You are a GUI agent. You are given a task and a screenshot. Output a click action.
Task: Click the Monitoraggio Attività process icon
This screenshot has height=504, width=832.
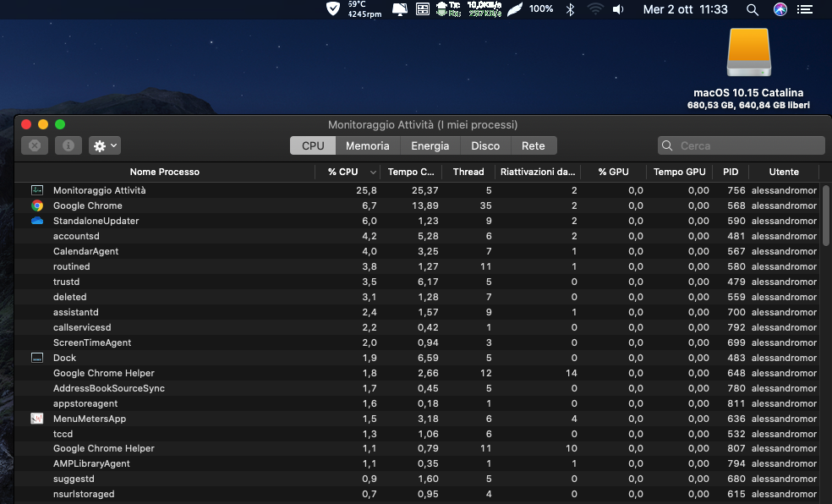37,190
